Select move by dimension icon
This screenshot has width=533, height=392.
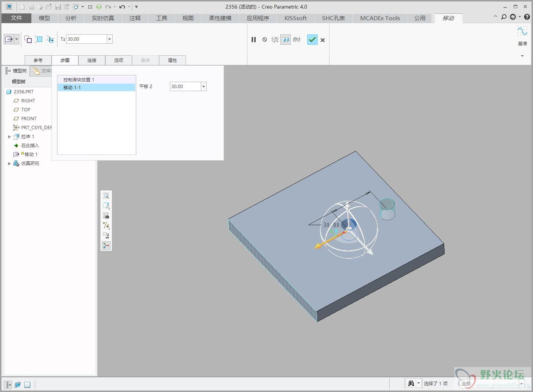(28, 39)
